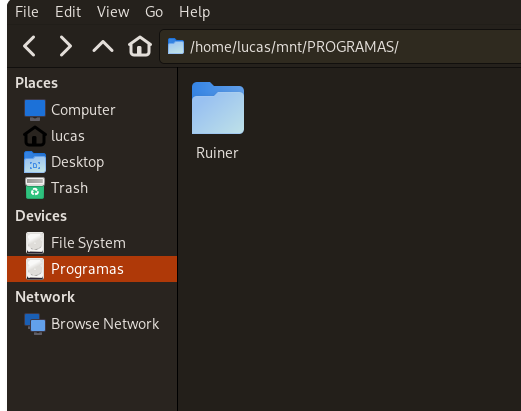521x411 pixels.
Task: Select the Ruiner folder icon
Action: coord(218,108)
